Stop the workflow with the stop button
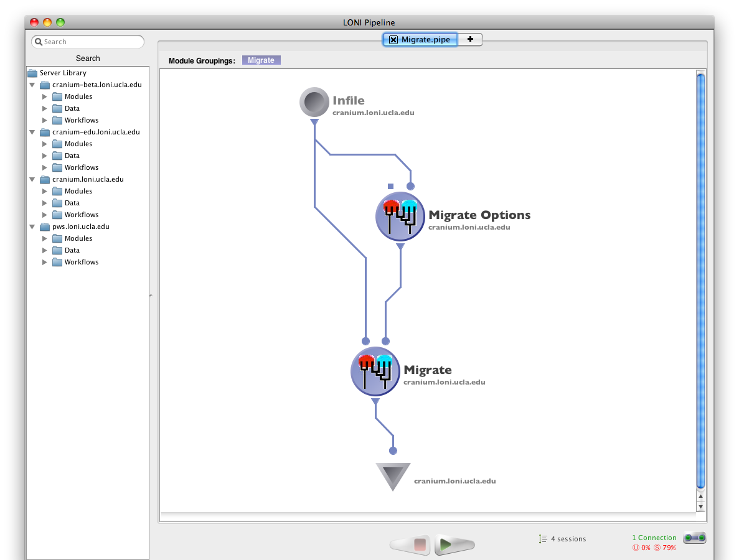 410,545
